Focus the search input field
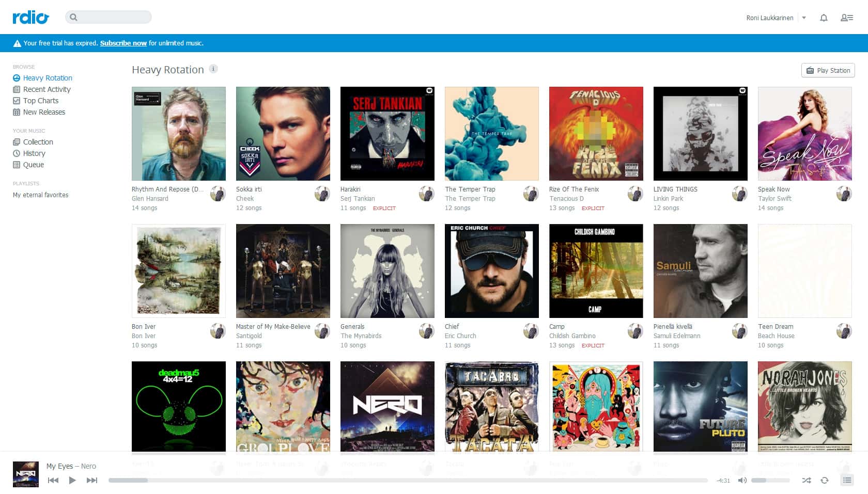This screenshot has width=868, height=494. tap(109, 17)
